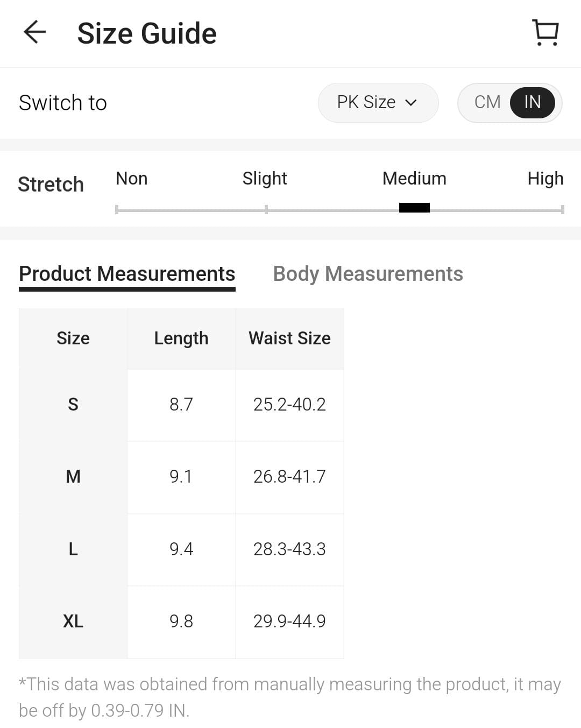Click the XL waist value 29.9-44.9
The width and height of the screenshot is (581, 728).
click(289, 621)
